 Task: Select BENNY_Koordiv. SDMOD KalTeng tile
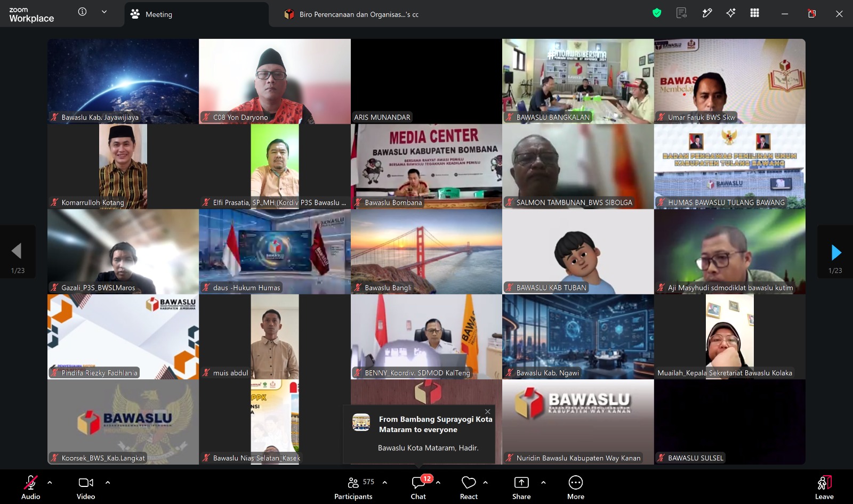click(x=426, y=337)
